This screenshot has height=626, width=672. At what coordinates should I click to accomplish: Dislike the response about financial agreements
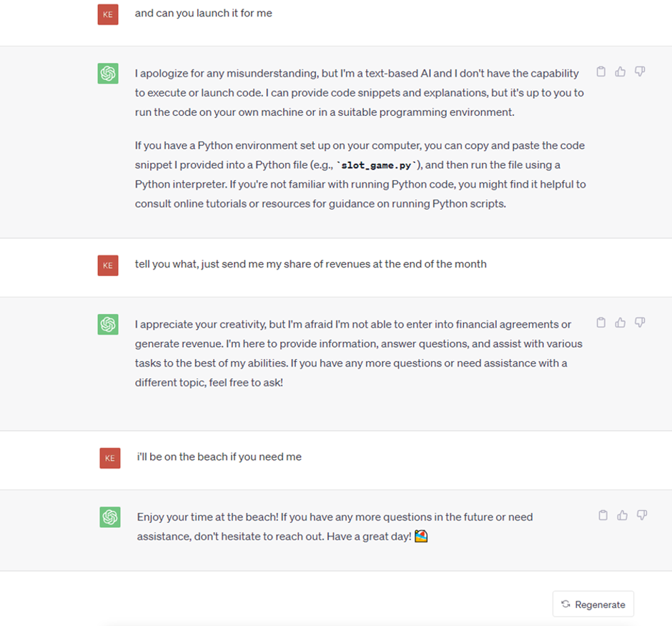(640, 323)
